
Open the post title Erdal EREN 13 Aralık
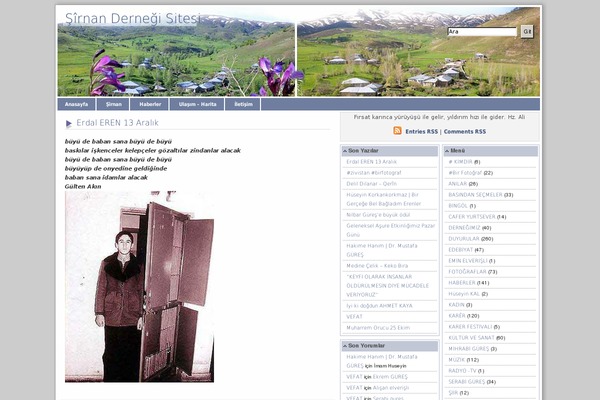[x=117, y=123]
